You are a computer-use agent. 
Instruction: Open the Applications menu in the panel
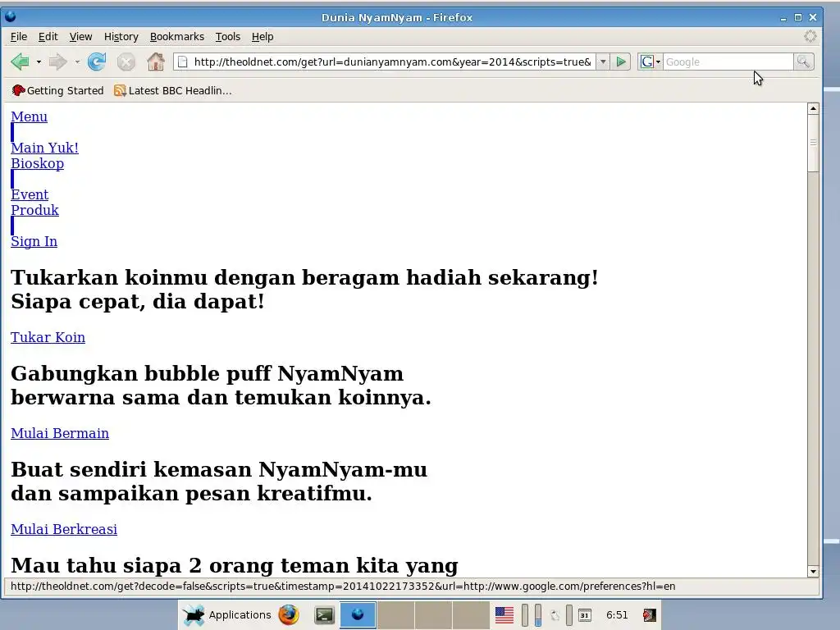coord(227,615)
